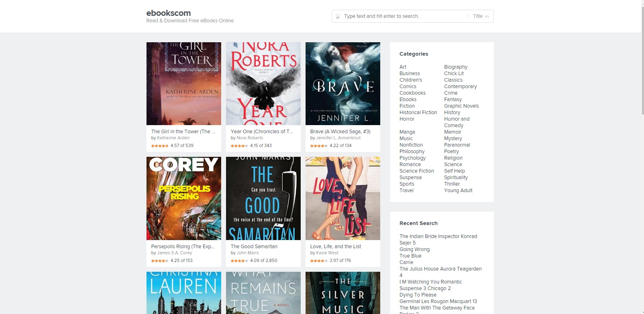Select the Fantasy category
644x314 pixels.
coord(453,100)
